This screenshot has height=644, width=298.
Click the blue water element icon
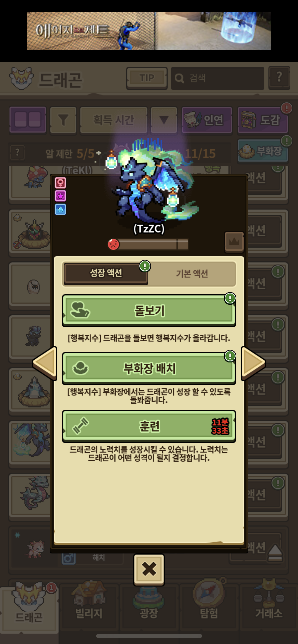point(60,209)
